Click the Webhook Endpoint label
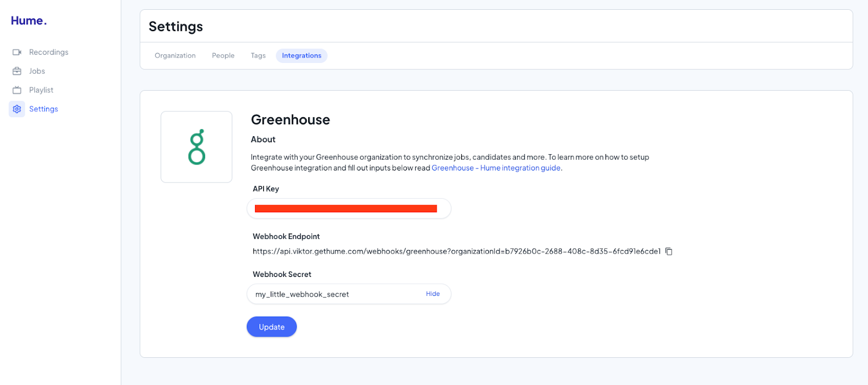Image resolution: width=868 pixels, height=385 pixels. [x=286, y=236]
